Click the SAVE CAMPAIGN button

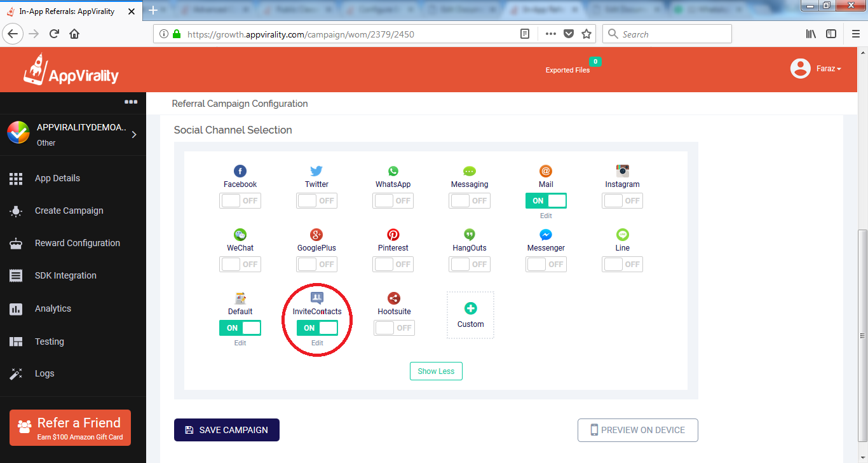tap(227, 430)
